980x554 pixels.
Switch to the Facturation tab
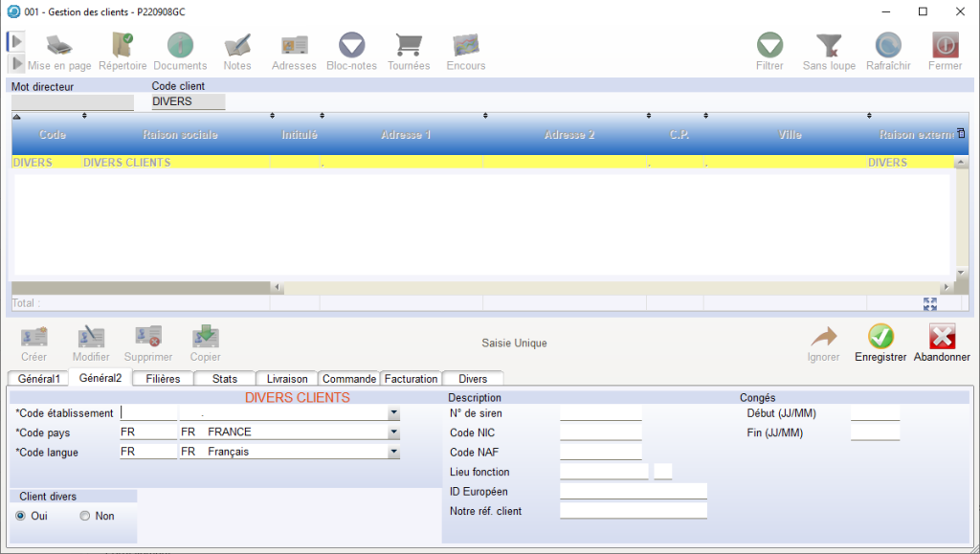[411, 379]
